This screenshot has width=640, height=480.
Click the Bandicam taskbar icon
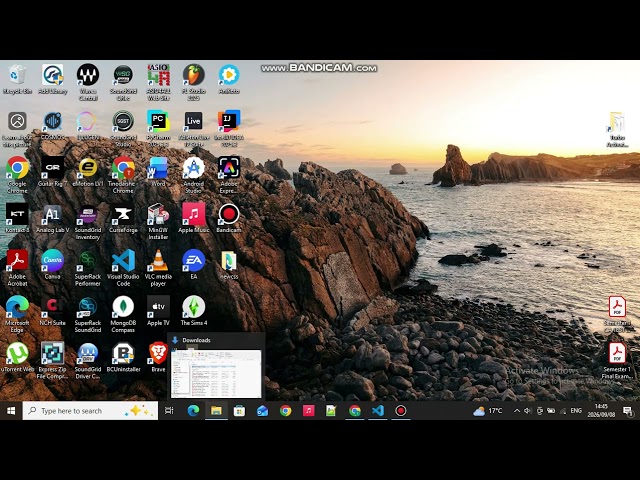tap(401, 411)
